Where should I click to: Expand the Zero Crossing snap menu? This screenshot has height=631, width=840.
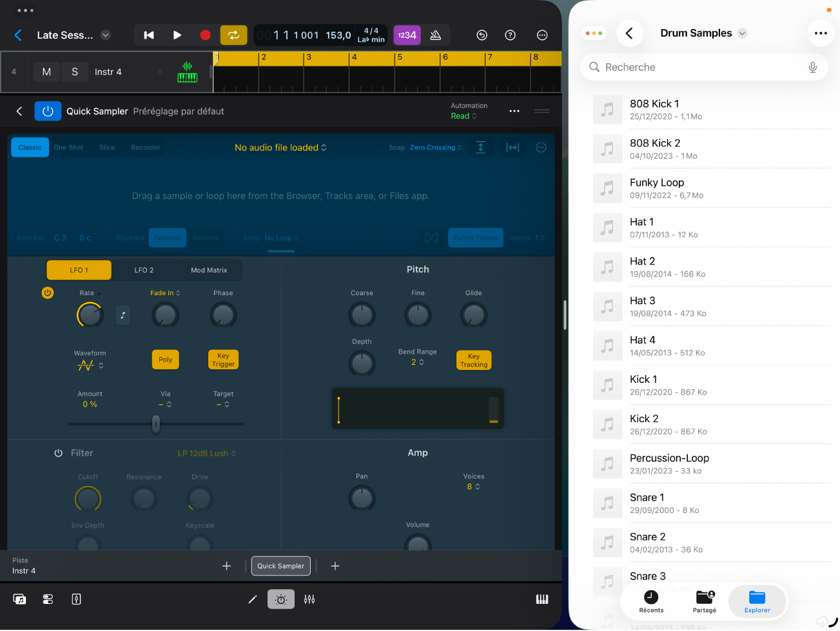click(436, 148)
